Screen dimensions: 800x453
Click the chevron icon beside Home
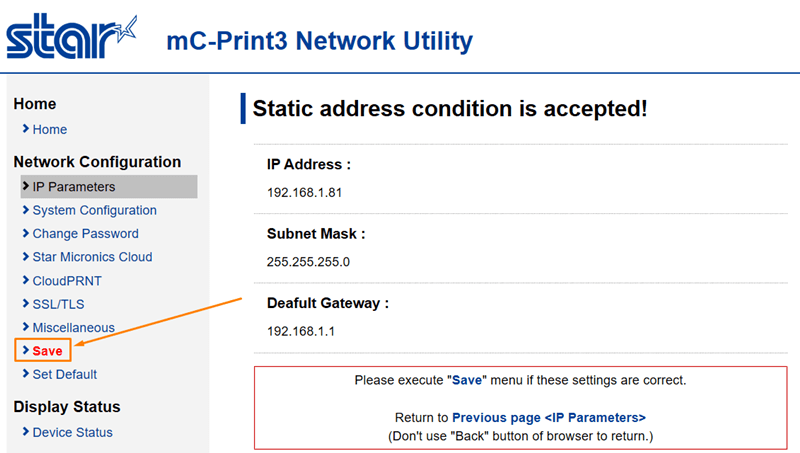coord(25,129)
